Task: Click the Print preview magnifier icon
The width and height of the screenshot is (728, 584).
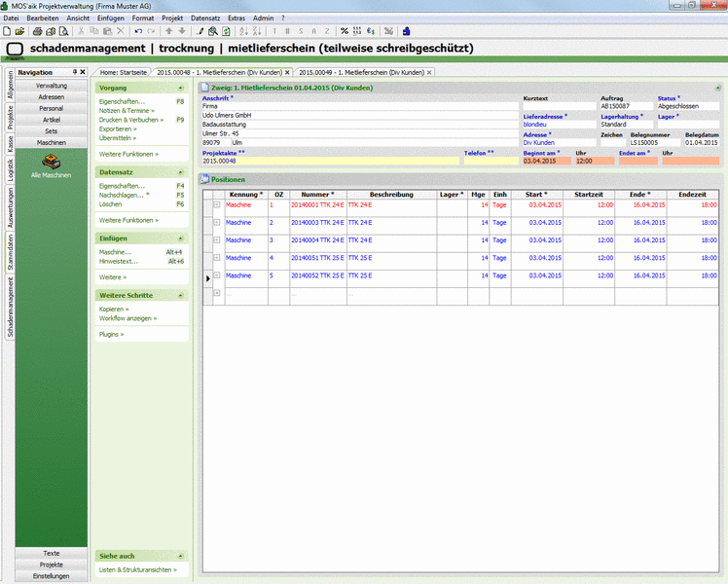Action: click(x=63, y=31)
